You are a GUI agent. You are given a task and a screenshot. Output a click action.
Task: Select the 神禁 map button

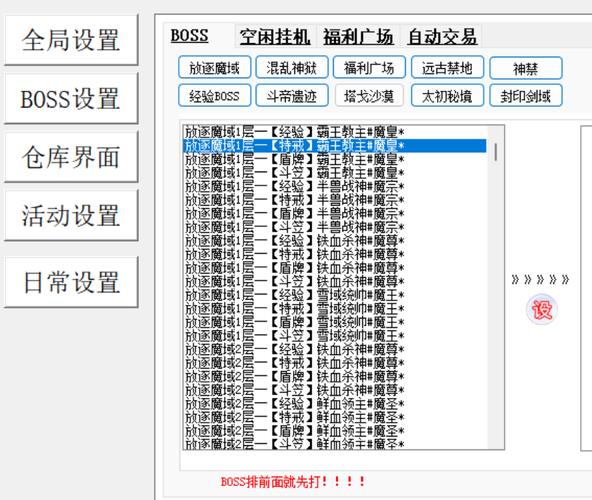526,68
